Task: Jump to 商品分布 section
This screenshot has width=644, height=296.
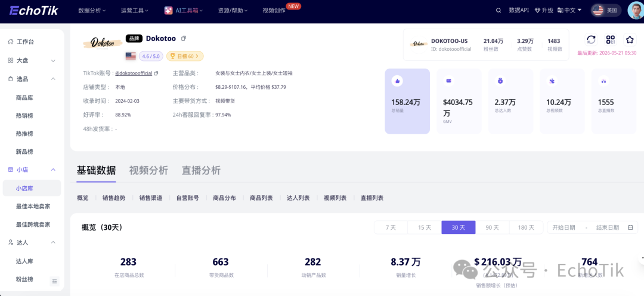Action: [225, 198]
